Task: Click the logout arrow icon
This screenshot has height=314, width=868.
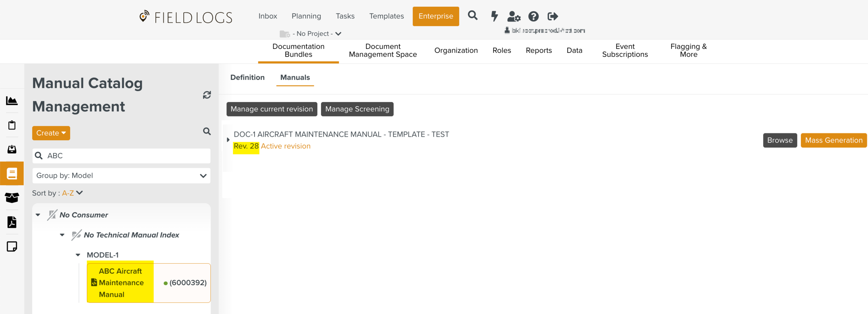Action: click(x=552, y=16)
